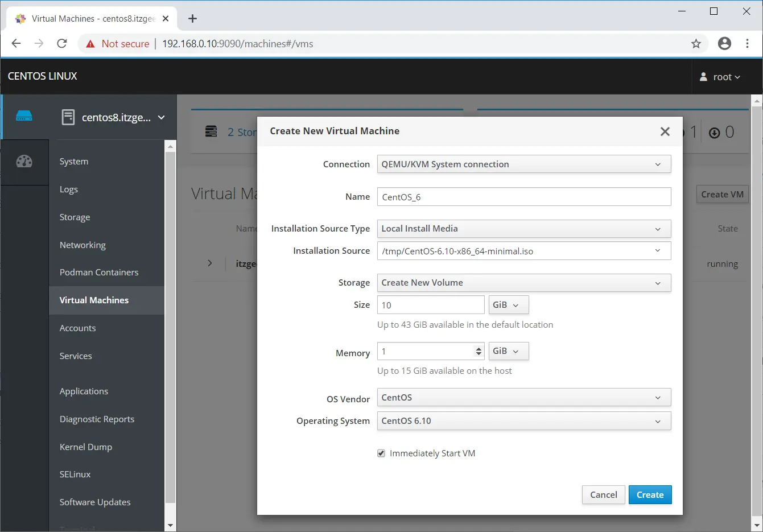The height and width of the screenshot is (532, 763).
Task: Close the Create New Virtual Machine dialog
Action: pyautogui.click(x=665, y=131)
